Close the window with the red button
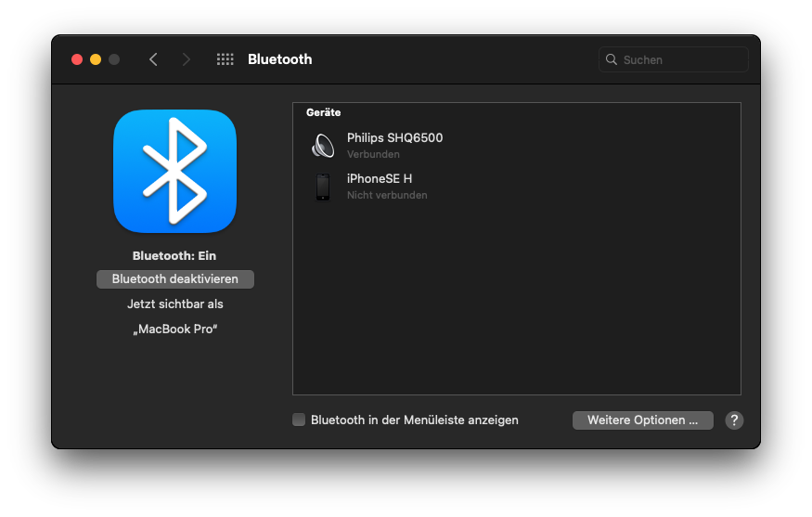Image resolution: width=812 pixels, height=517 pixels. [x=77, y=59]
